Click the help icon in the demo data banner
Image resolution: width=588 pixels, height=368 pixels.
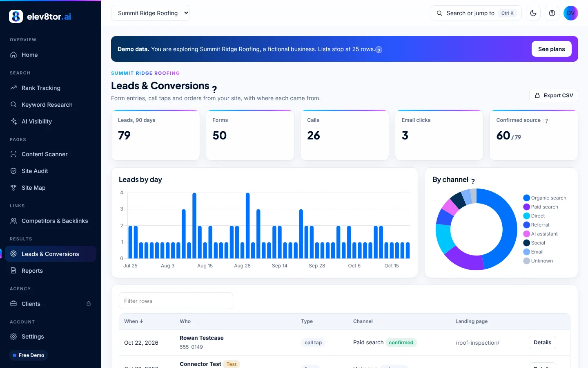(379, 50)
